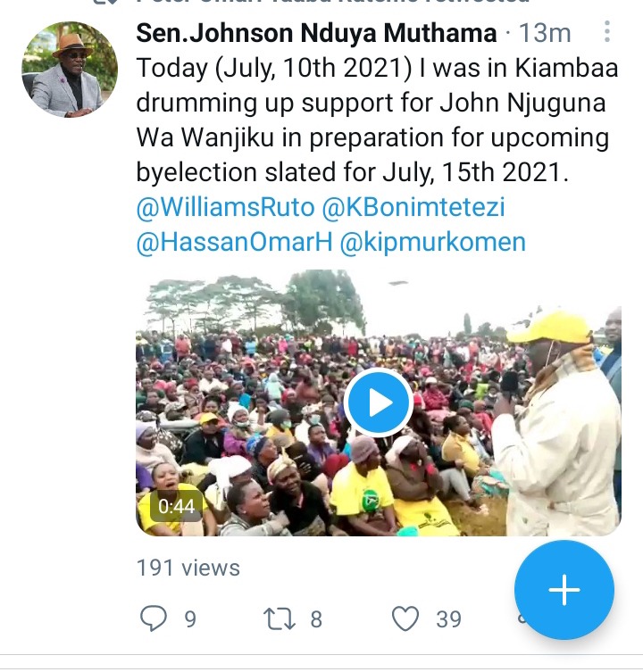Play the embedded rally video
Viewport: 643px width, 672px height.
tap(379, 402)
